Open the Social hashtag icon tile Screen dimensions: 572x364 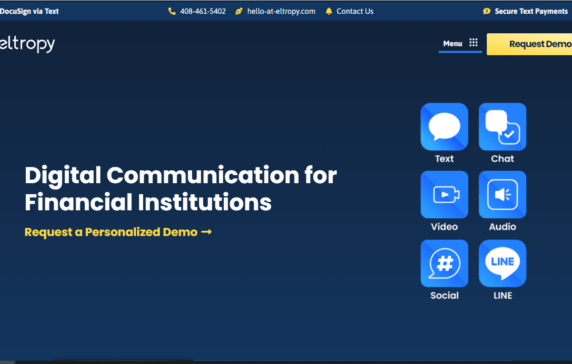click(444, 263)
